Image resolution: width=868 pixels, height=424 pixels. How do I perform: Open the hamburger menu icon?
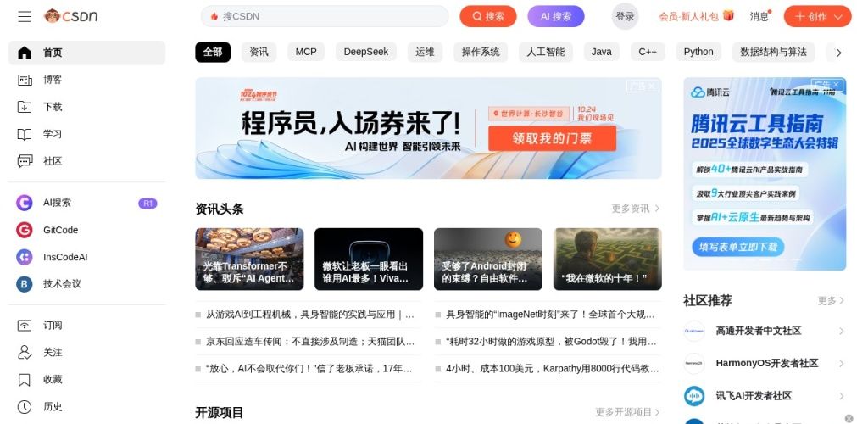[x=24, y=17]
